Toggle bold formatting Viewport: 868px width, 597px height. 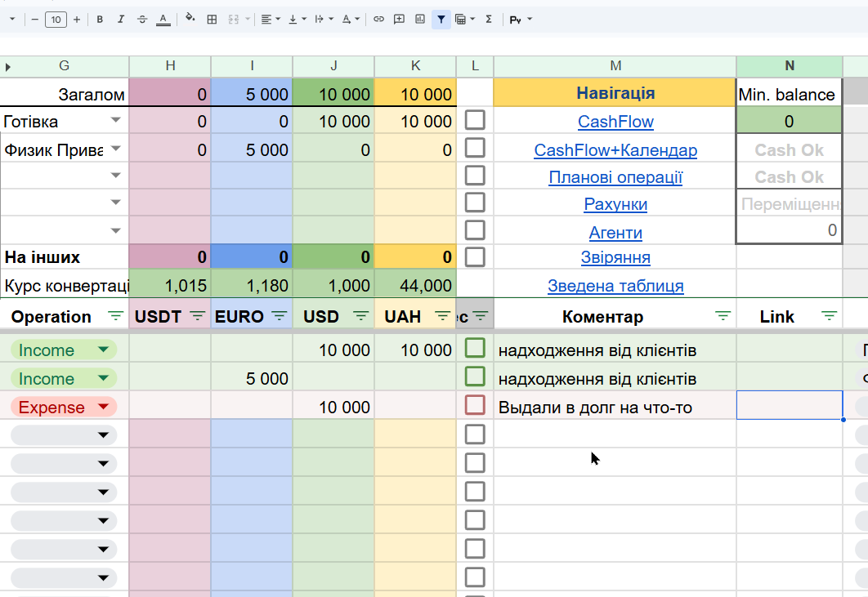[x=100, y=20]
